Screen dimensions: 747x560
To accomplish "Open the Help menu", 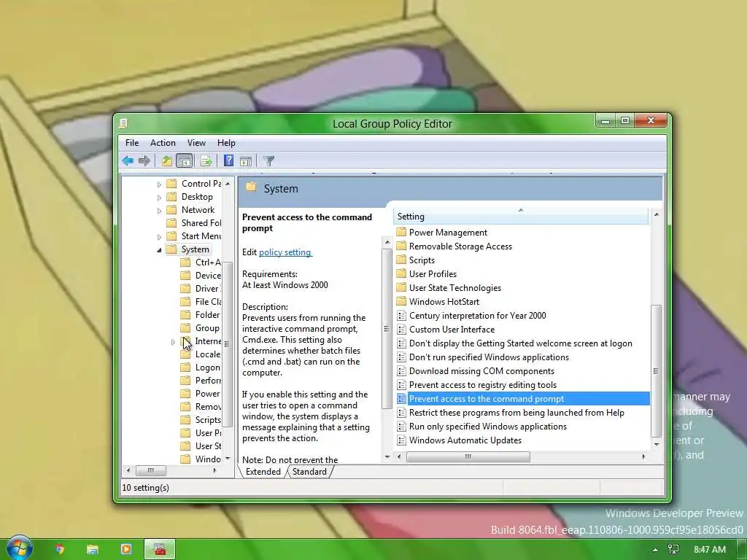I will tap(226, 143).
